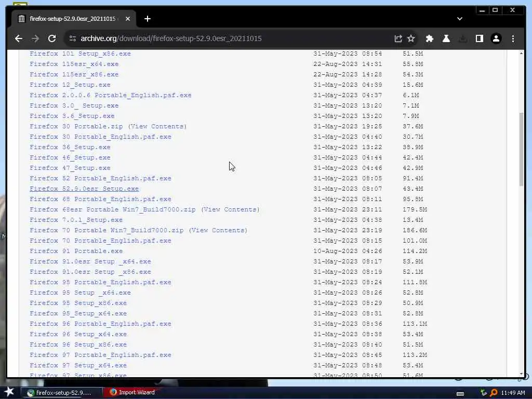Select the firefox-setup-52.9.0esr_20211015 tab

coord(73,19)
